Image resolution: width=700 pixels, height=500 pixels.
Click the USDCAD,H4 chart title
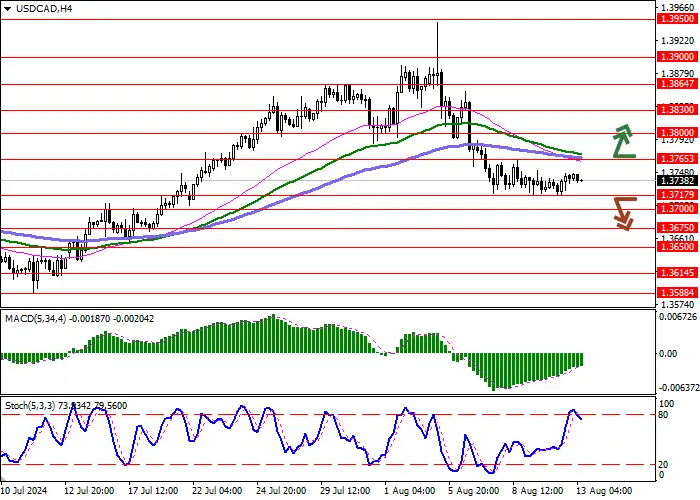pos(44,8)
